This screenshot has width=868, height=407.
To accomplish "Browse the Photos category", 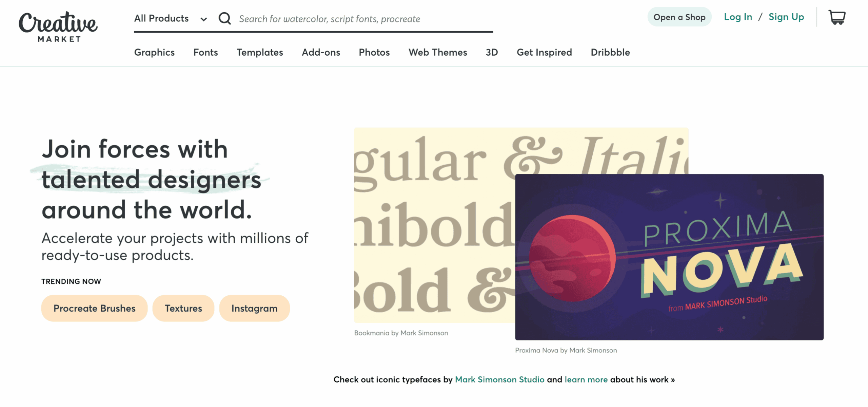I will pos(374,52).
